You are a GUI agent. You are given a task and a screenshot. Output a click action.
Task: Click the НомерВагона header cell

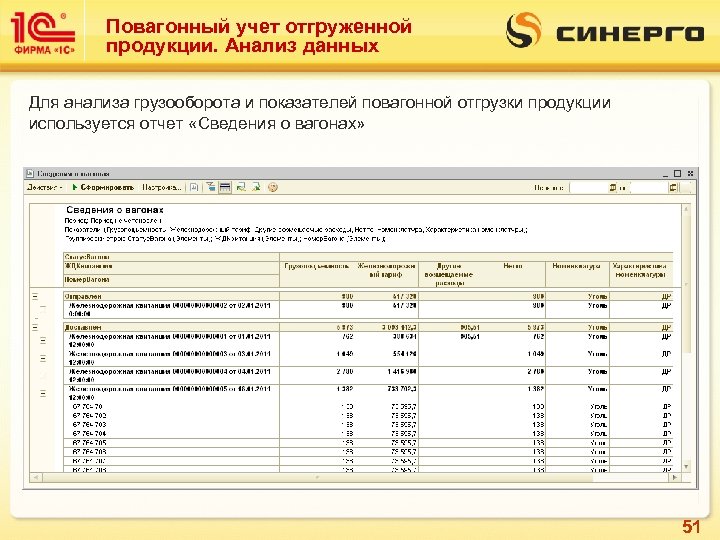pyautogui.click(x=171, y=280)
